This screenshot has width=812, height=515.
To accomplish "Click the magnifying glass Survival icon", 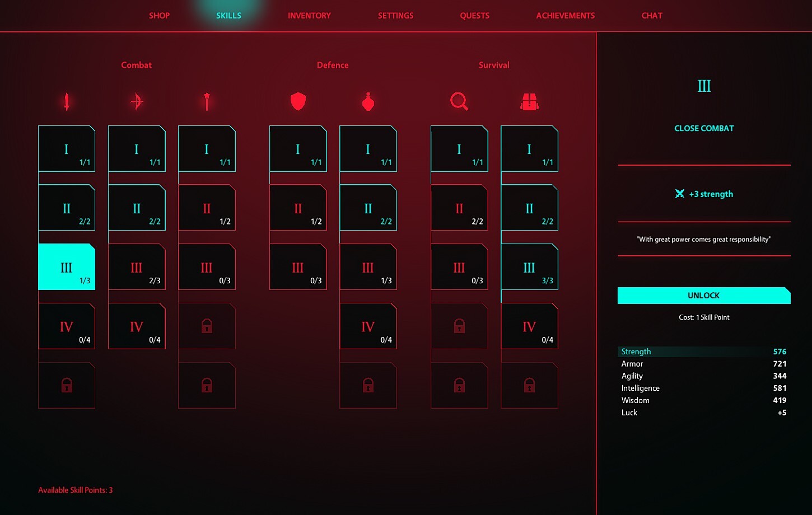I will click(x=459, y=101).
